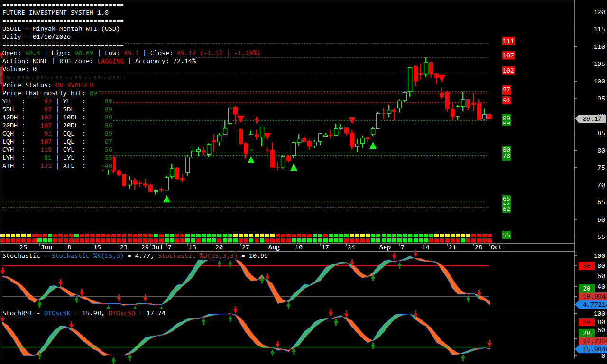607x364 pixels.
Task: Click the 120 tick on the price axis
Action: (x=599, y=12)
